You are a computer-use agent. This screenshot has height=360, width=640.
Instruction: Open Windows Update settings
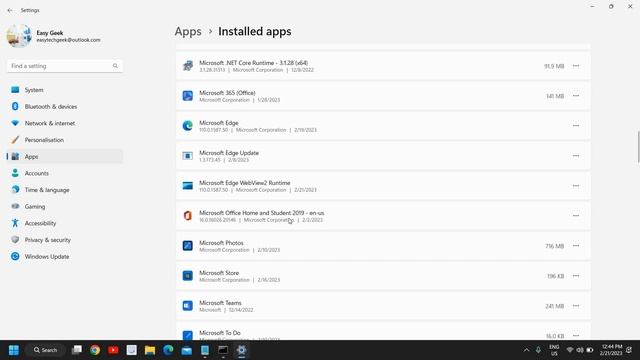click(64, 257)
